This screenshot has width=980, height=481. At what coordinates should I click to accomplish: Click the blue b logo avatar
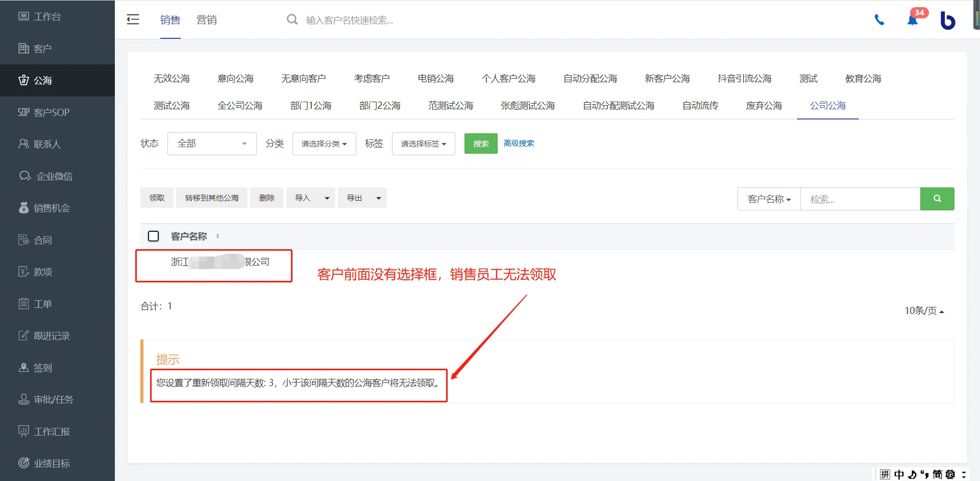[x=948, y=20]
